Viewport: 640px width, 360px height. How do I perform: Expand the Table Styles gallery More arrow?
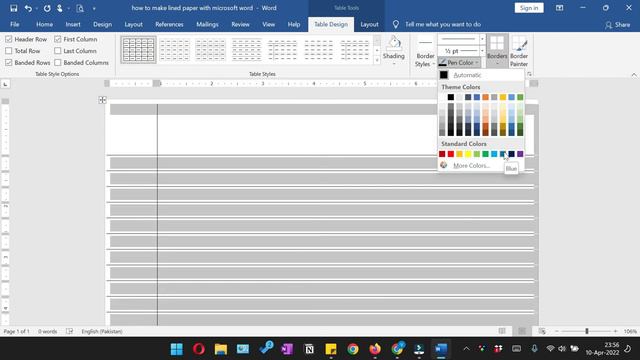(377, 60)
